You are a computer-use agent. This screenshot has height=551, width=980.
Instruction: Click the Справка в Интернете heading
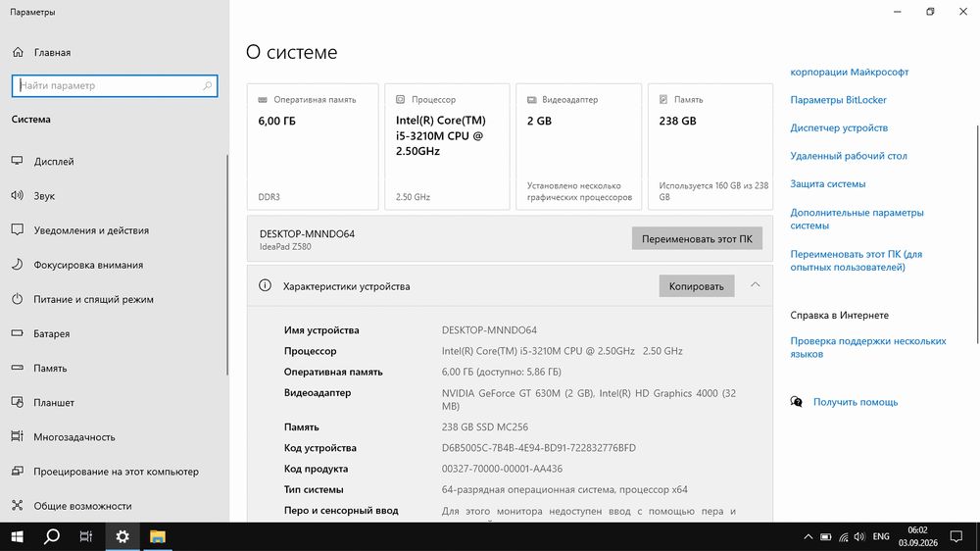(x=840, y=316)
